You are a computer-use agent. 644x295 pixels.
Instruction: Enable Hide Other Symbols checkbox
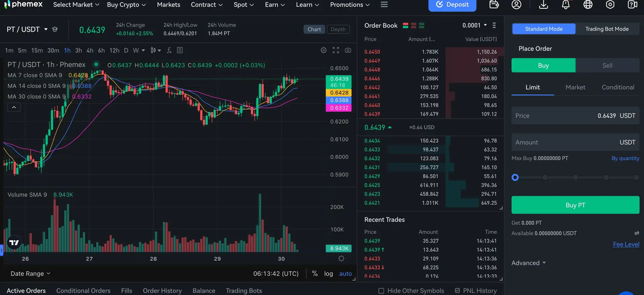point(381,291)
